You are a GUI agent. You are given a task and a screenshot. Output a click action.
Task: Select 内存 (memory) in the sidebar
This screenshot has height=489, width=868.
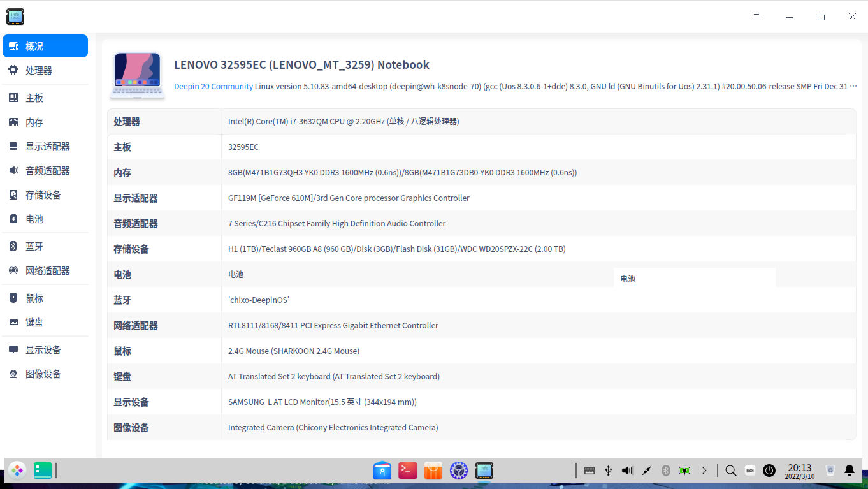pos(45,122)
